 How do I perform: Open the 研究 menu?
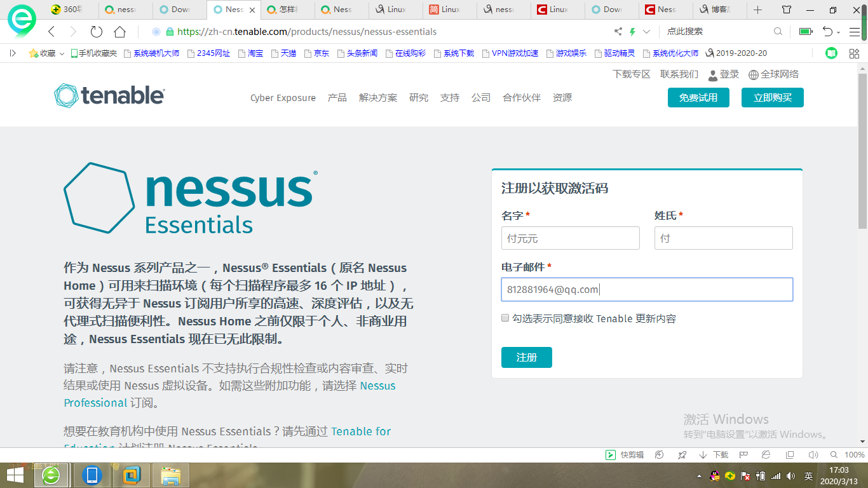click(419, 98)
